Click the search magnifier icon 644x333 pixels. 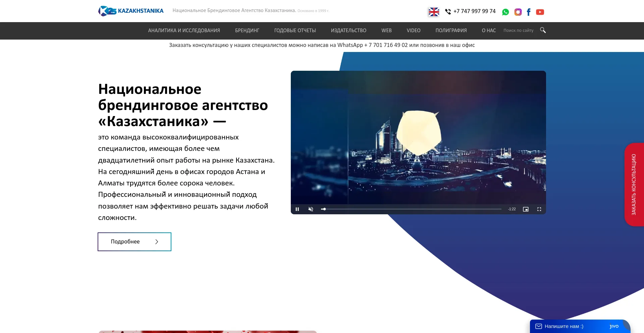543,30
